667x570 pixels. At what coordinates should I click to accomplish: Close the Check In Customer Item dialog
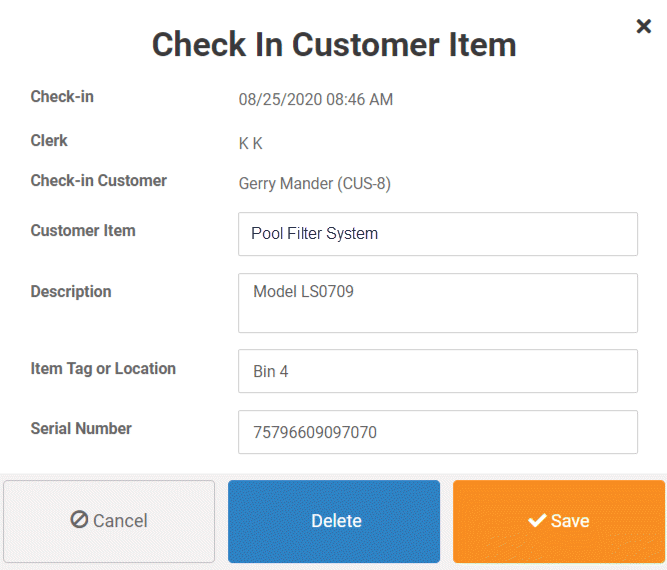click(x=644, y=26)
